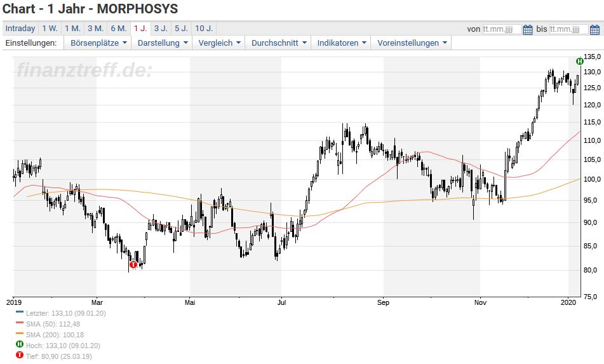Select the 6 M. time range tab
The image size is (604, 364).
click(119, 29)
